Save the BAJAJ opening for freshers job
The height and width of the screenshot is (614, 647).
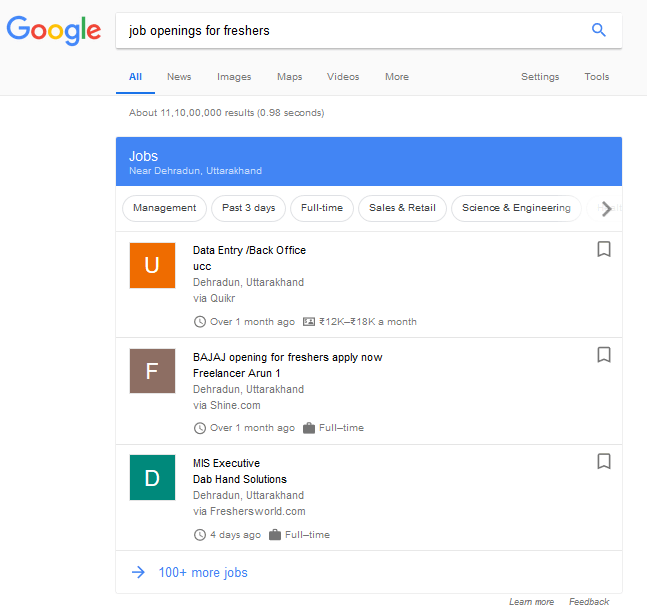pyautogui.click(x=604, y=355)
